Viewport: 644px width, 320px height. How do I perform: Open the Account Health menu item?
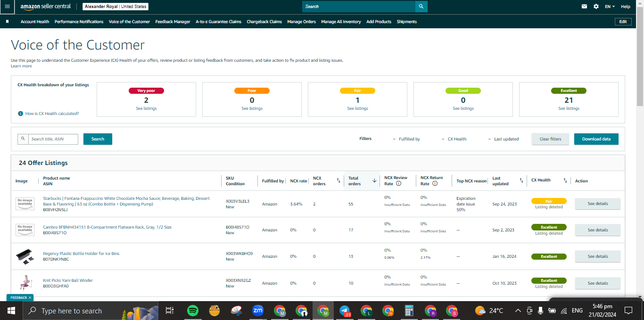[35, 22]
